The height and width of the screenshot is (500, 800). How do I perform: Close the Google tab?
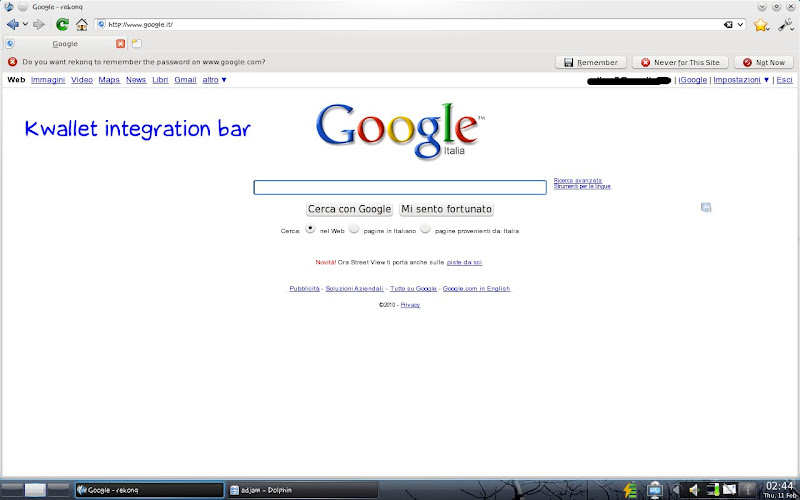pyautogui.click(x=120, y=44)
